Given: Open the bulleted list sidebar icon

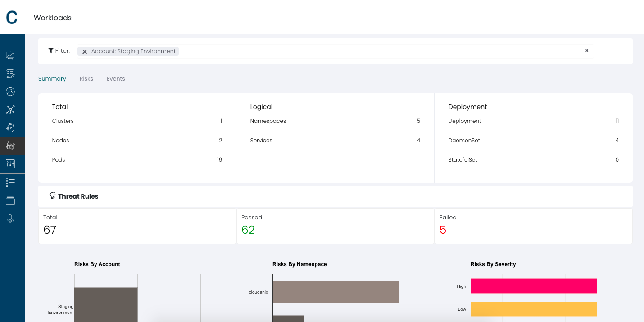Looking at the screenshot, I should [x=10, y=182].
